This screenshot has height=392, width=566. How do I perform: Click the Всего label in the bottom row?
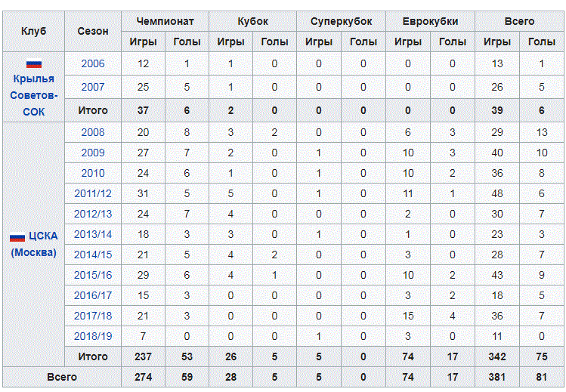click(62, 377)
